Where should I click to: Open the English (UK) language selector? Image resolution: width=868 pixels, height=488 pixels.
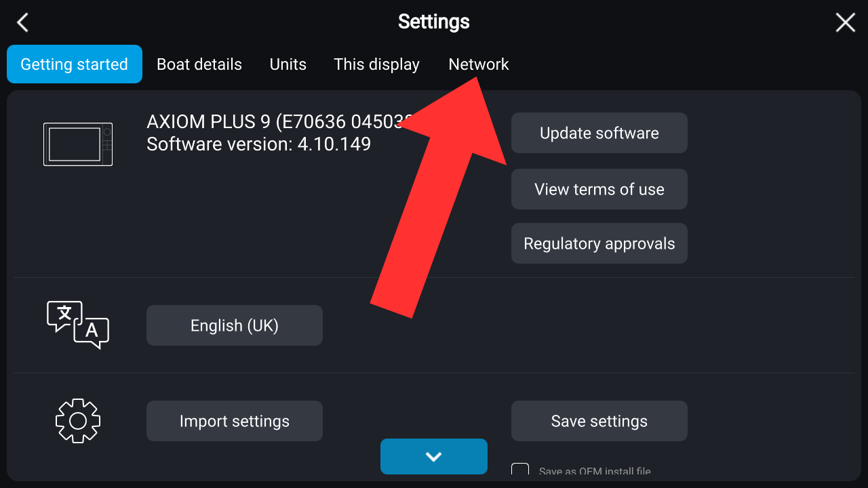(235, 325)
